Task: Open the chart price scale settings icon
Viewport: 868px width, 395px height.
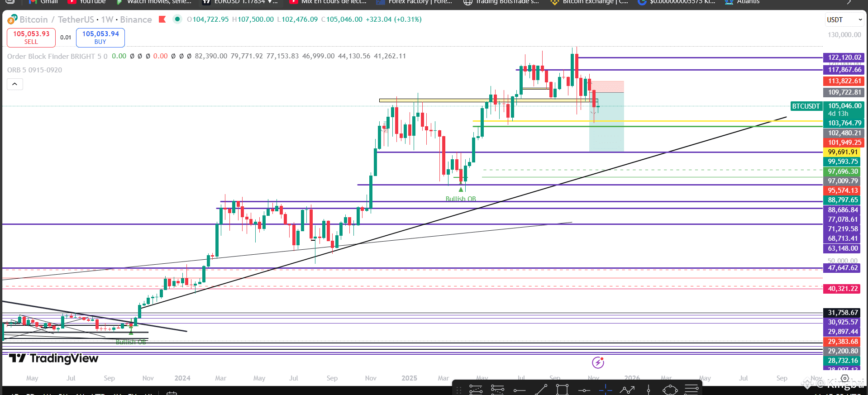Action: point(844,378)
